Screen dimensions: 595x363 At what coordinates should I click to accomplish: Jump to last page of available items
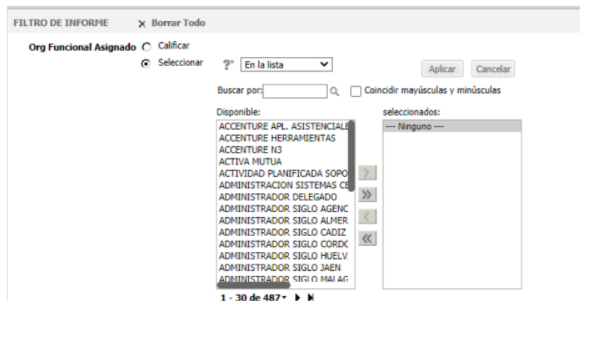[311, 298]
